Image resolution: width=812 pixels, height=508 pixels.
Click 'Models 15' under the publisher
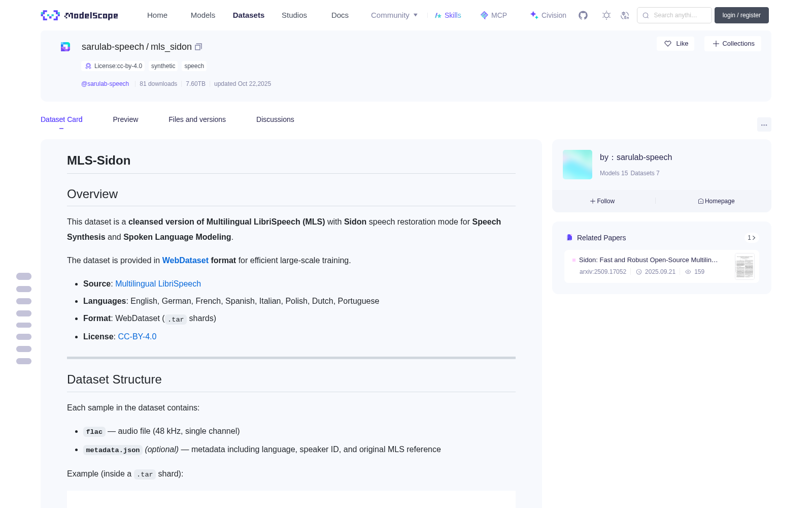(x=614, y=173)
